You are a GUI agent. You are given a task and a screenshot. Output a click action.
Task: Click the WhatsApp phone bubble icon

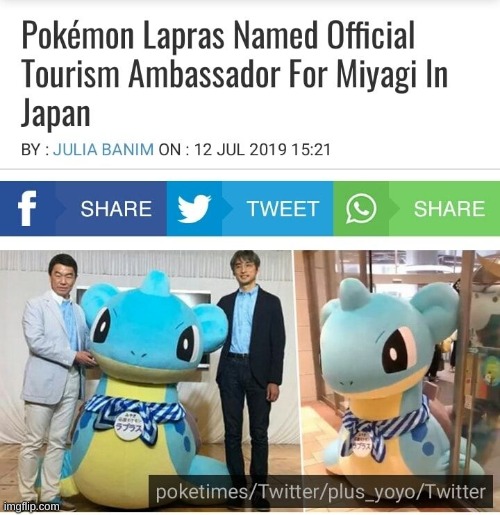click(361, 208)
